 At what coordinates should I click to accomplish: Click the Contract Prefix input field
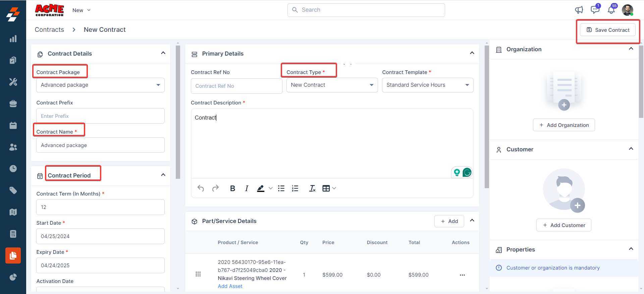click(100, 116)
